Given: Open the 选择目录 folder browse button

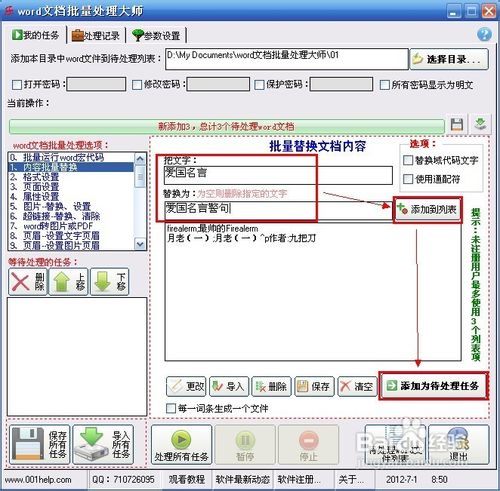Looking at the screenshot, I should (x=449, y=59).
